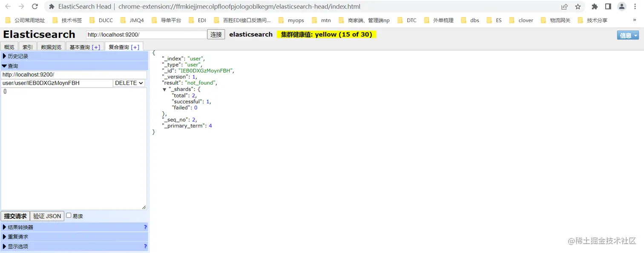
Task: Open the 物流网关 bookmark folder
Action: click(x=555, y=20)
